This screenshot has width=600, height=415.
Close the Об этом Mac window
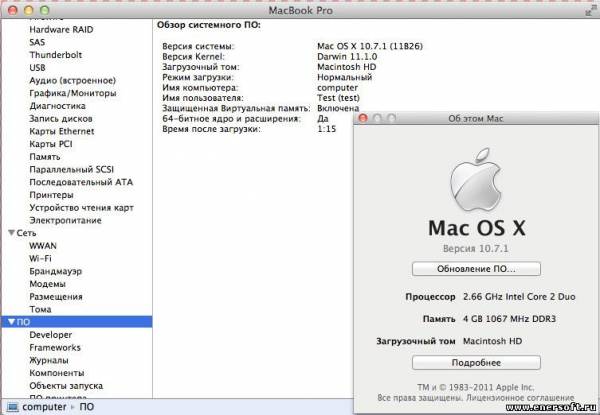click(363, 118)
